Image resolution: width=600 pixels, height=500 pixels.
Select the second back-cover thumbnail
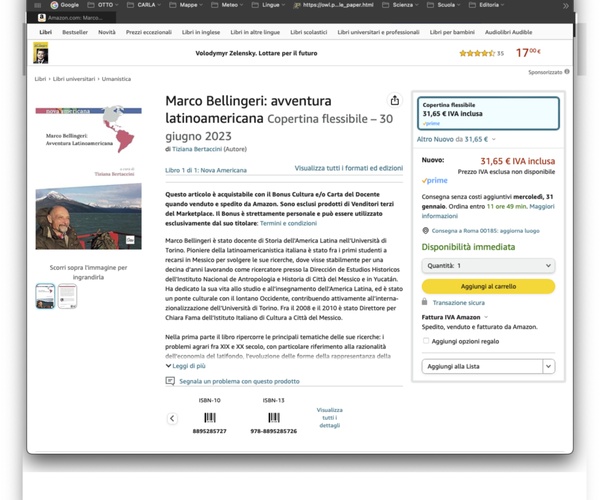pos(67,296)
